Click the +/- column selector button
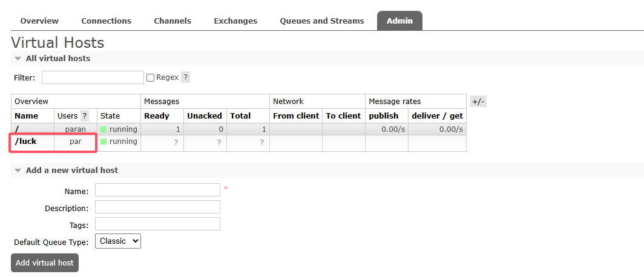Image resolution: width=644 pixels, height=277 pixels. [478, 102]
